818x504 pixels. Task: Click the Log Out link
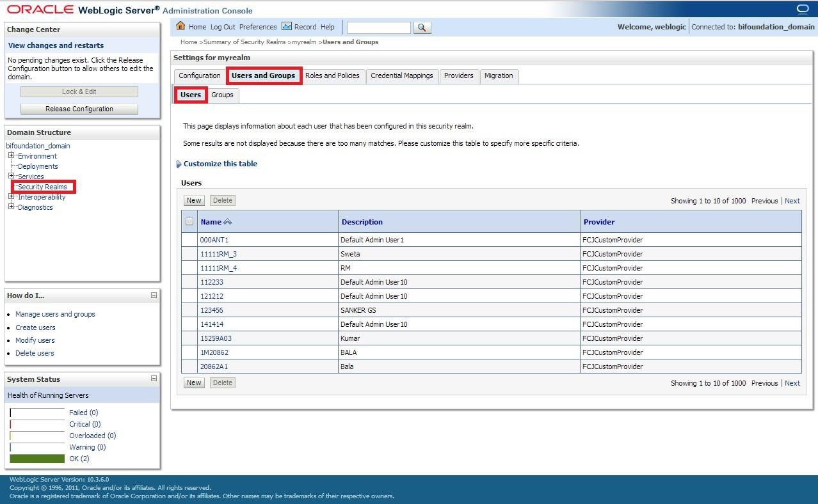[223, 27]
